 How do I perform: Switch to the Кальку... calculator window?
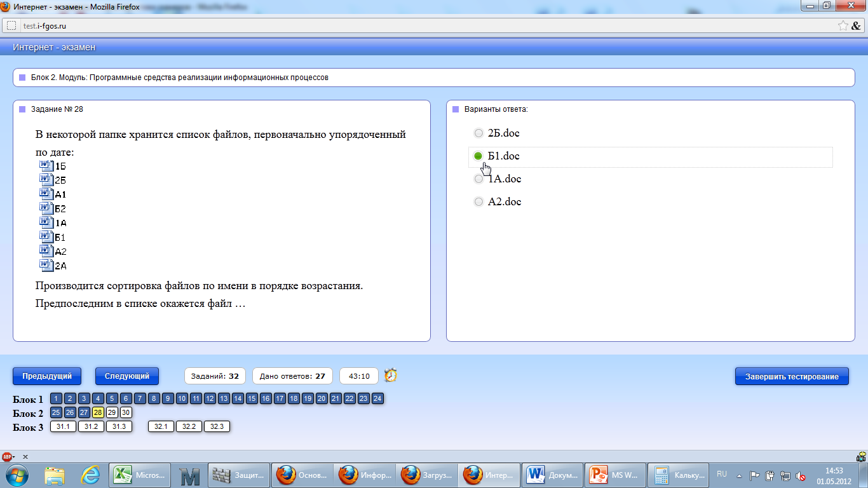point(677,475)
